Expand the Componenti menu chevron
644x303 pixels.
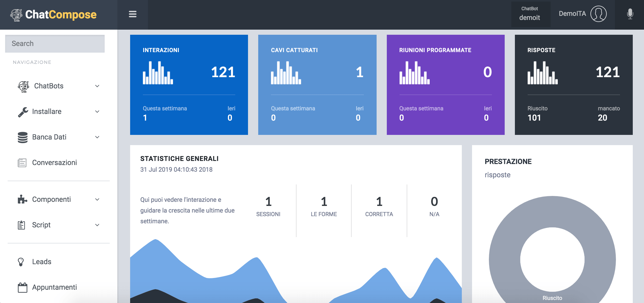click(x=97, y=200)
